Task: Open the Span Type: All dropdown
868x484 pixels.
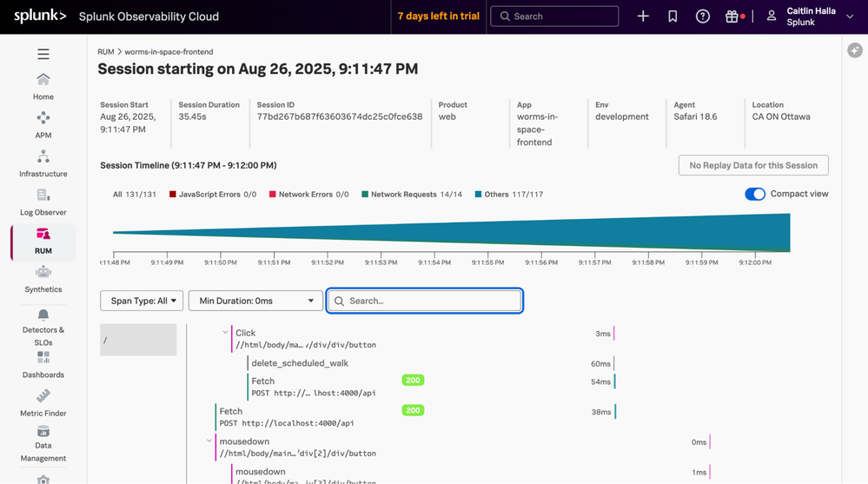Action: pos(142,301)
